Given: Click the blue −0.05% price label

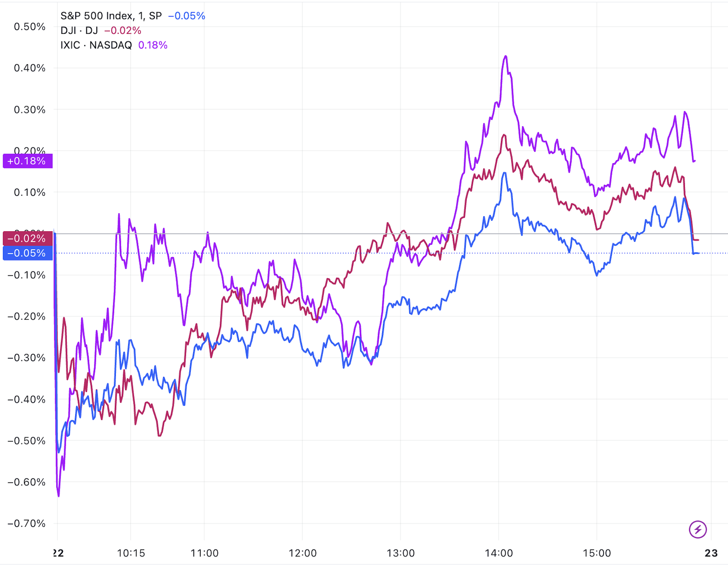Looking at the screenshot, I should coord(27,253).
